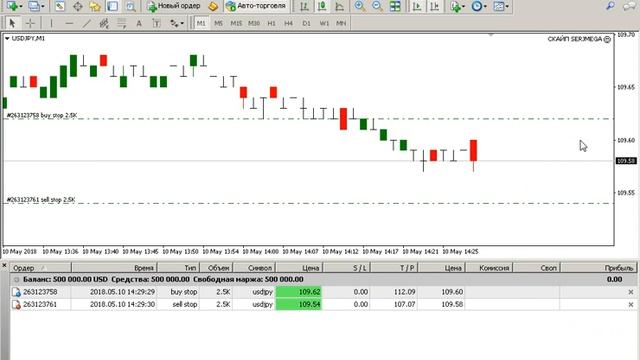Image resolution: width=640 pixels, height=360 pixels.
Task: Switch chart to line chart type
Action: tap(339, 6)
